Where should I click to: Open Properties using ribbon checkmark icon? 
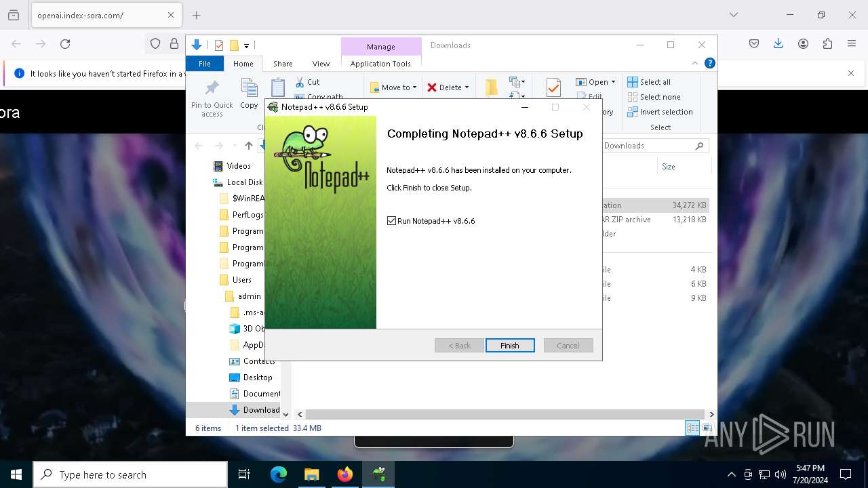coord(553,87)
